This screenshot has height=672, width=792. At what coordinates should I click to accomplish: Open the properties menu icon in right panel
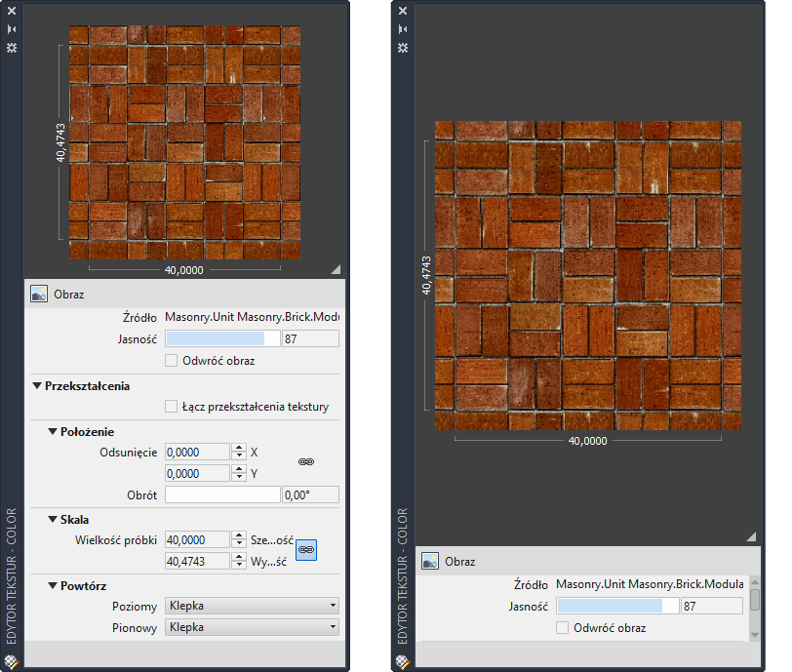pyautogui.click(x=403, y=47)
